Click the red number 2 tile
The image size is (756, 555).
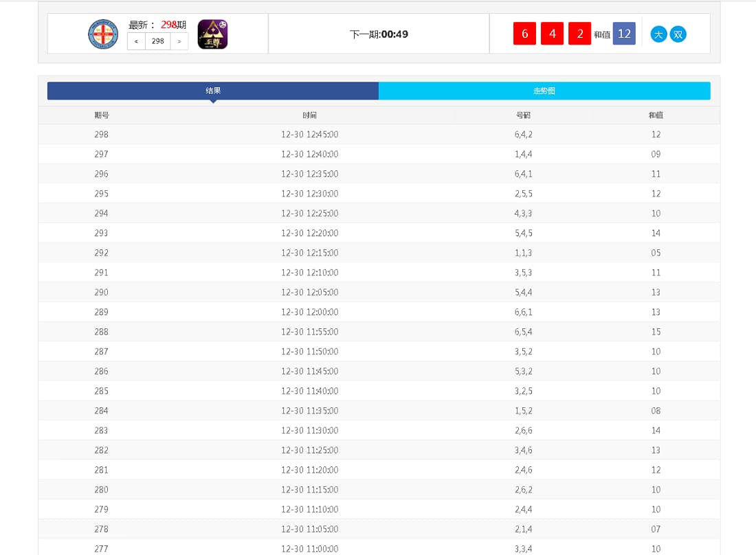point(579,34)
